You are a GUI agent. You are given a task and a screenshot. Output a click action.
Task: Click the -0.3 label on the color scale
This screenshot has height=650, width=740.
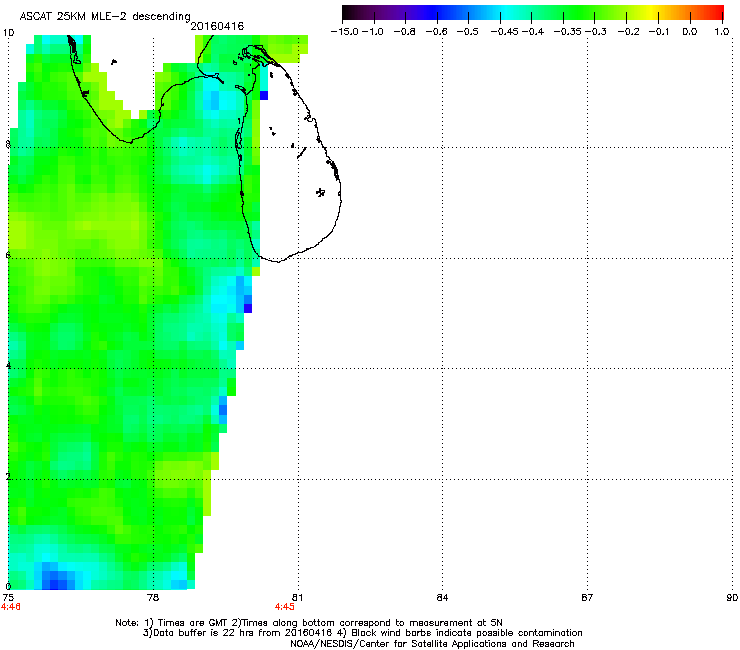[x=596, y=32]
